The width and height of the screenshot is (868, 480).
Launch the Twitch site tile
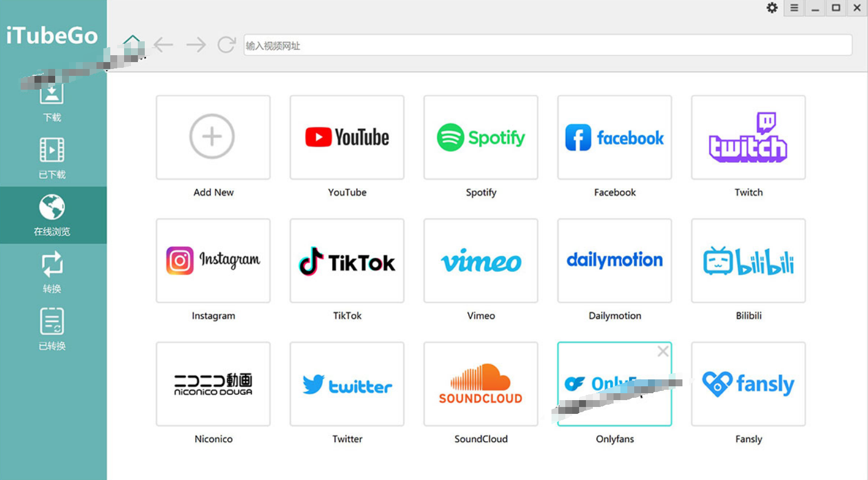748,137
